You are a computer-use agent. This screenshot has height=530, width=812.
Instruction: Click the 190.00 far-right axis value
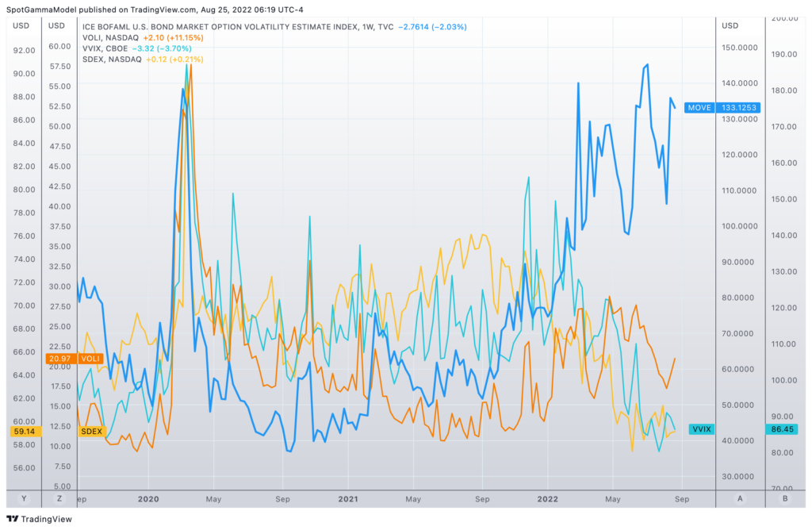(784, 54)
